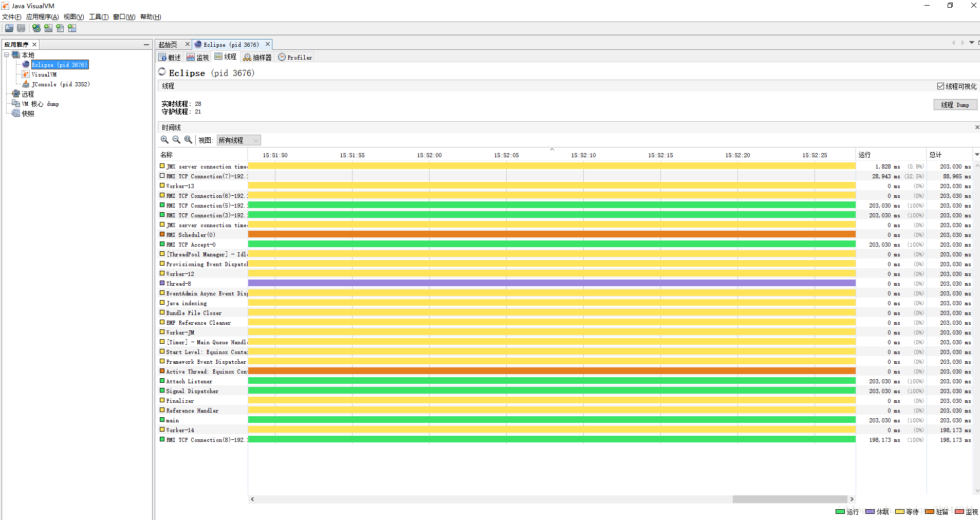Zoom in the thread timeline
This screenshot has height=520, width=980.
click(x=164, y=140)
